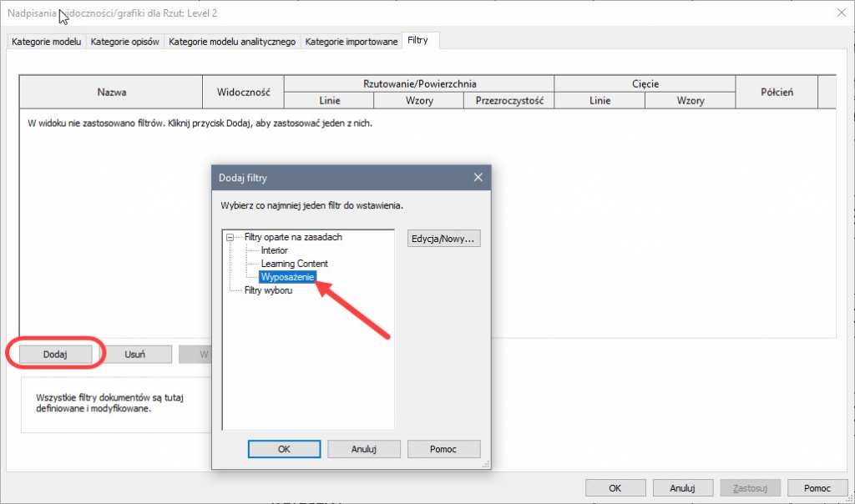Select the Filtry wyboru tree node
This screenshot has width=855, height=504.
(x=268, y=290)
